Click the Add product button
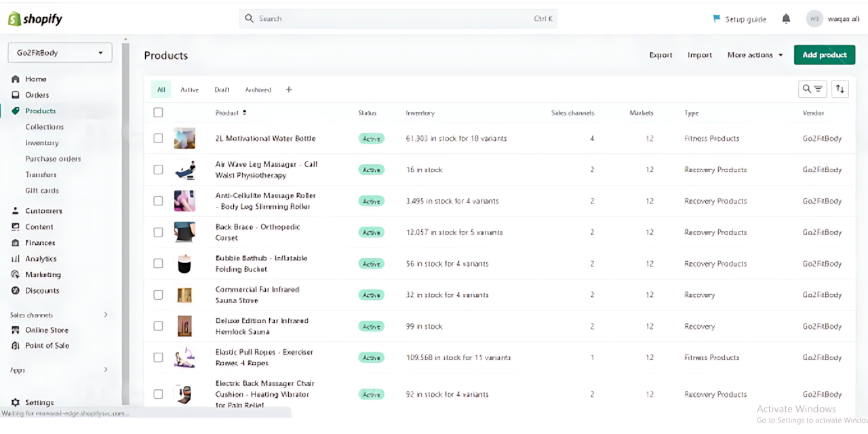The width and height of the screenshot is (868, 434). coord(824,55)
